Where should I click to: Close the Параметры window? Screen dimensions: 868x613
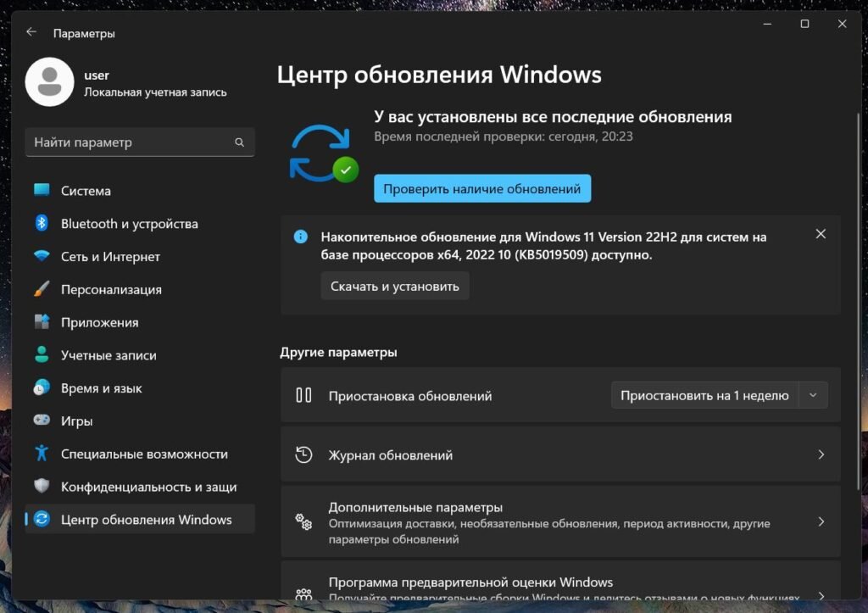(842, 24)
